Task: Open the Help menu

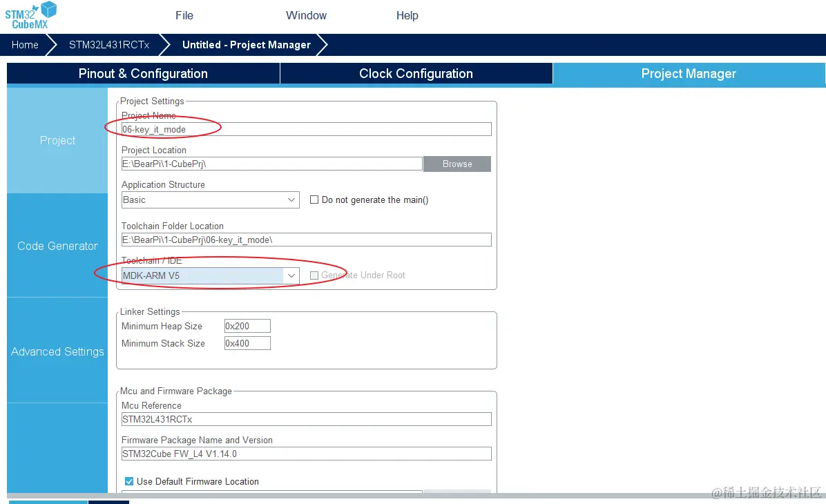Action: point(407,15)
